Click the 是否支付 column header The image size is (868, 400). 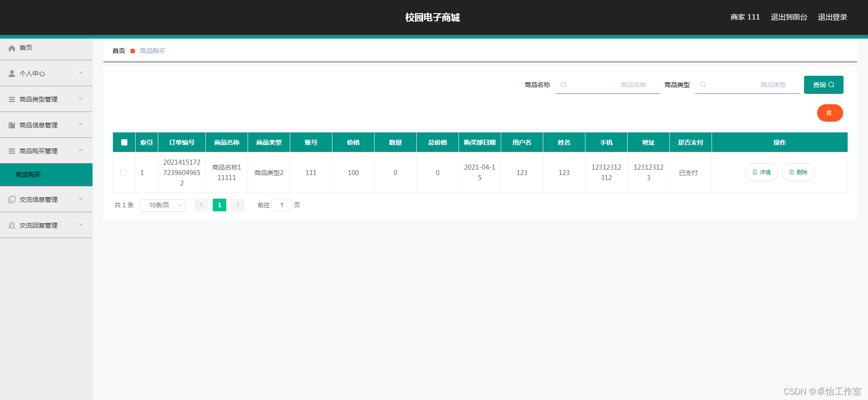point(691,142)
